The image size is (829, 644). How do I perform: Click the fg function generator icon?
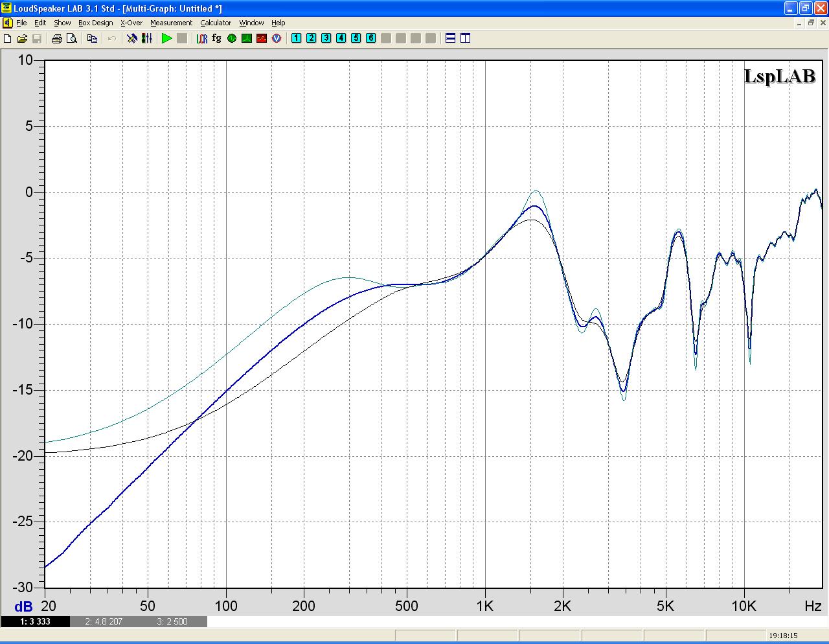tap(216, 38)
